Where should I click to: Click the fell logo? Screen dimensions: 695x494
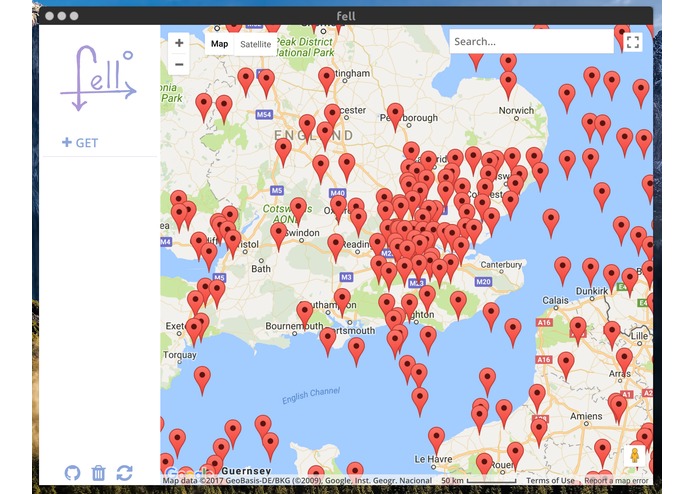pos(98,78)
